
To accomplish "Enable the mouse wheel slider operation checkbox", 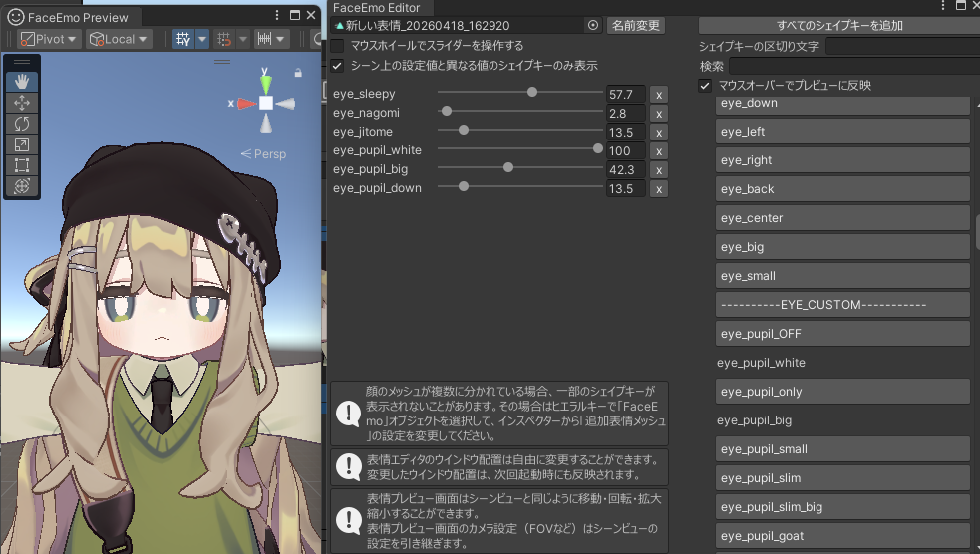I will pos(338,45).
